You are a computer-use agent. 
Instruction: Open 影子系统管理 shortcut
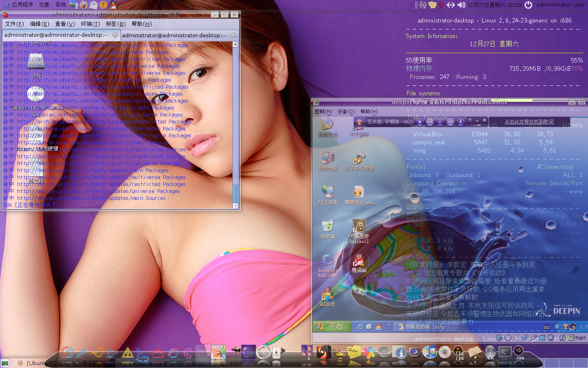(359, 161)
